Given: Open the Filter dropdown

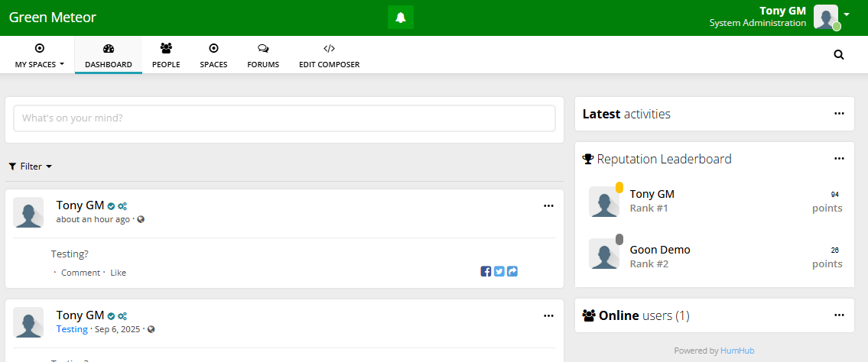Looking at the screenshot, I should pyautogui.click(x=31, y=166).
